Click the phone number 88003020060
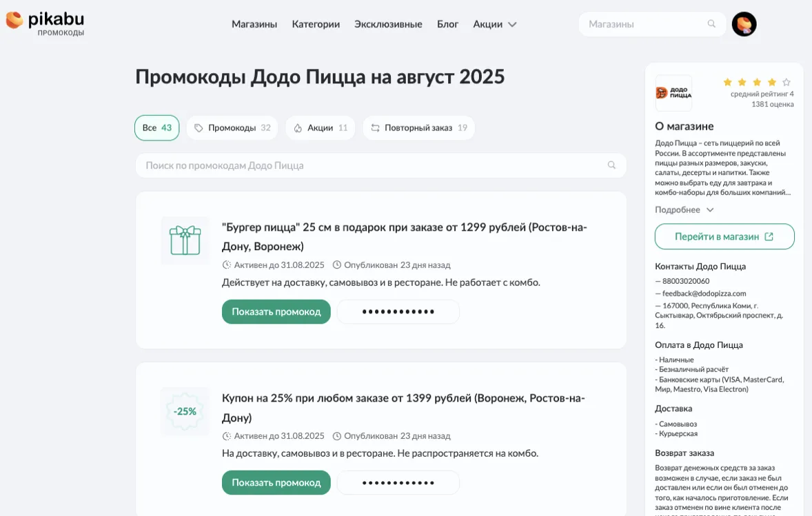The image size is (812, 516). click(686, 281)
